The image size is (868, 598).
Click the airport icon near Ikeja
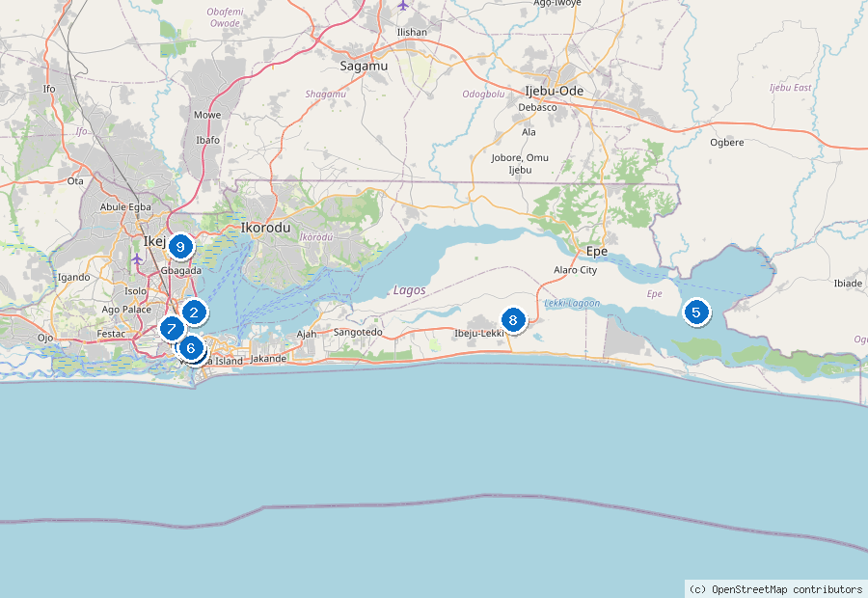point(137,258)
